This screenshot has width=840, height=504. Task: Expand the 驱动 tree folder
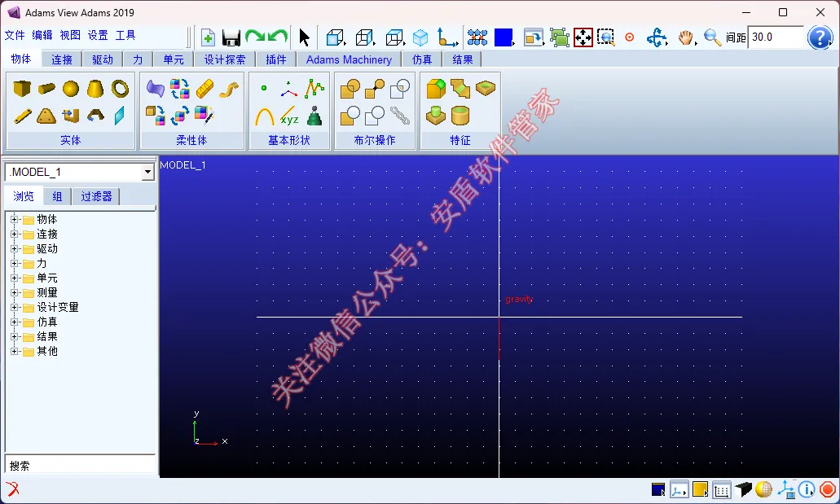(15, 248)
